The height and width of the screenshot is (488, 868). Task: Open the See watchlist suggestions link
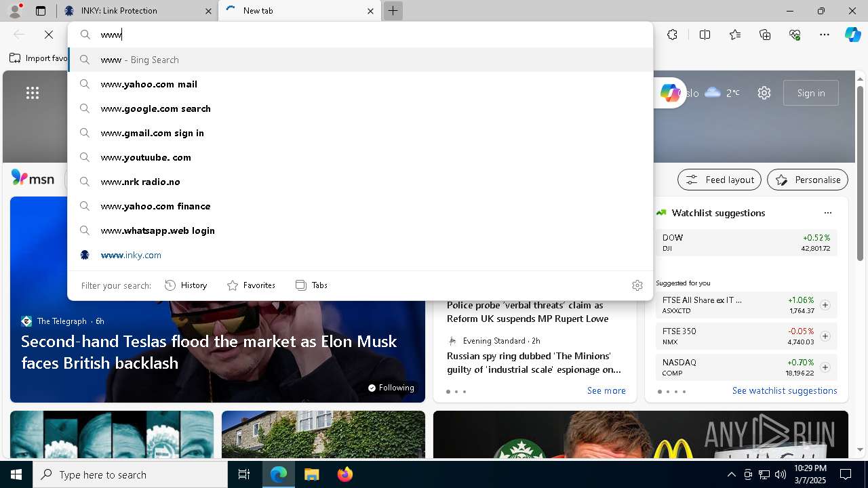tap(785, 390)
